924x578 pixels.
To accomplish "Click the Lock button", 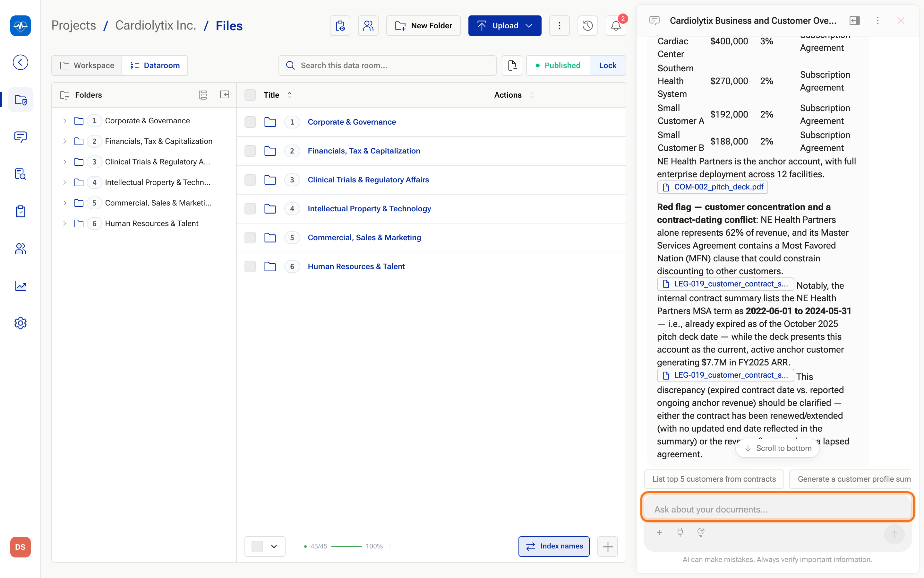I will 607,66.
